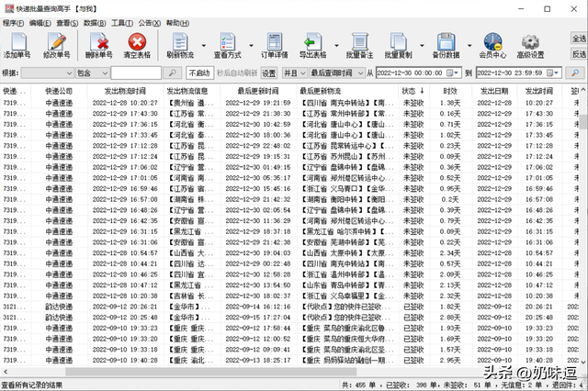Open the 程序(F) menu

tap(13, 23)
